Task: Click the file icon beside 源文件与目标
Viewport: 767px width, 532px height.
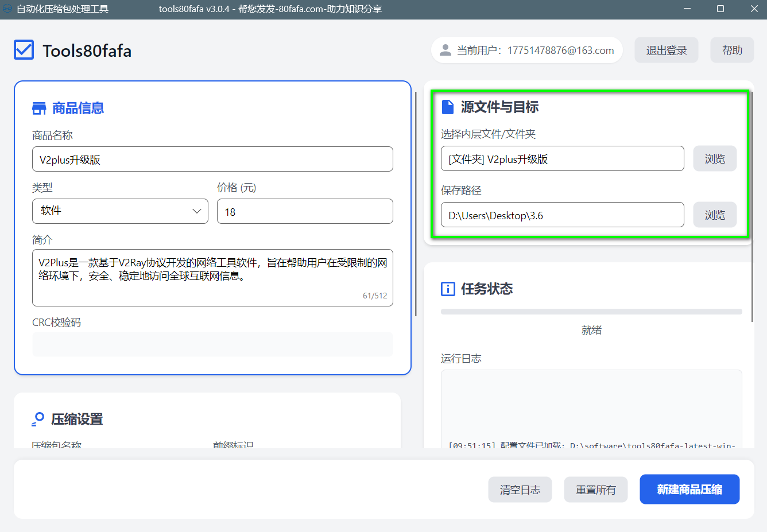Action: pyautogui.click(x=447, y=107)
